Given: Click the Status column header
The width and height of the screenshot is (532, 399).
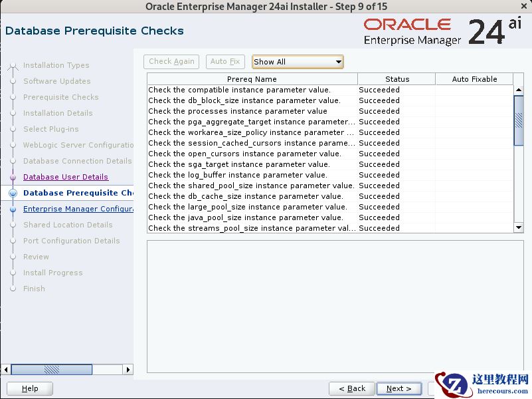Looking at the screenshot, I should point(397,79).
